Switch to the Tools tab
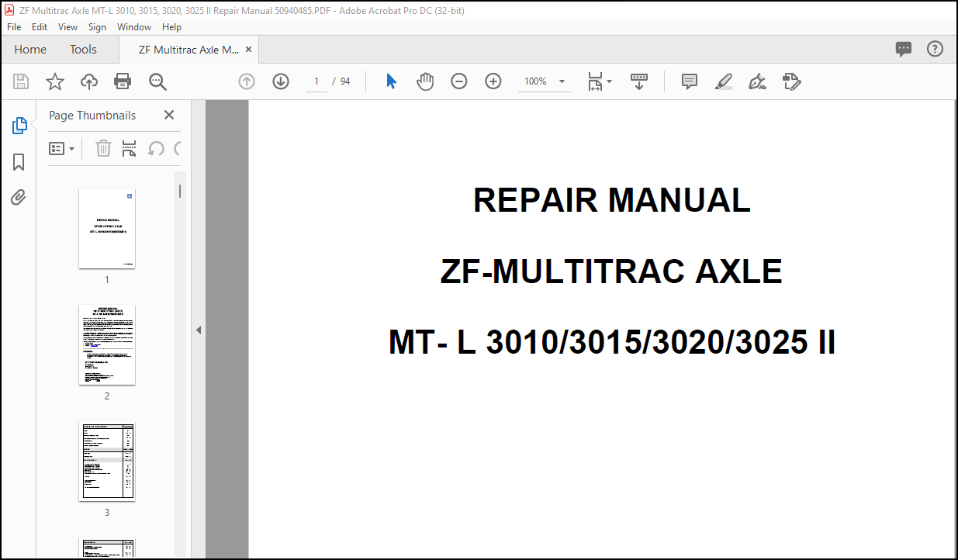 pyautogui.click(x=83, y=50)
